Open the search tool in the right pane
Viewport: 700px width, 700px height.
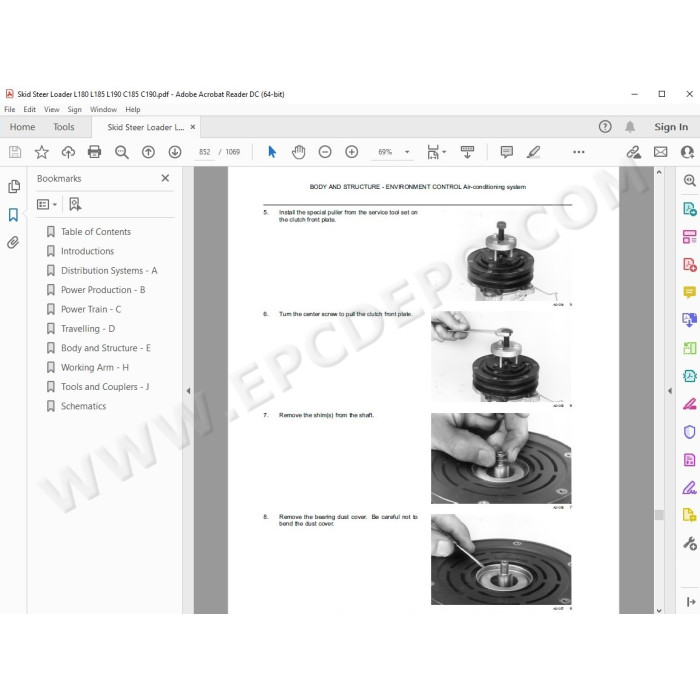(689, 180)
